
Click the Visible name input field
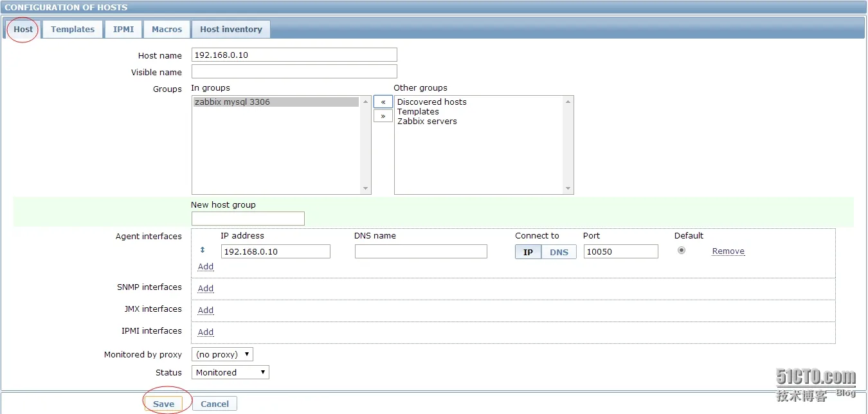coord(294,71)
